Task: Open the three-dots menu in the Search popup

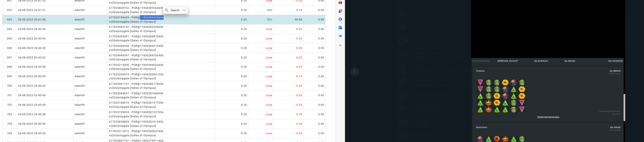Action: click(x=184, y=10)
